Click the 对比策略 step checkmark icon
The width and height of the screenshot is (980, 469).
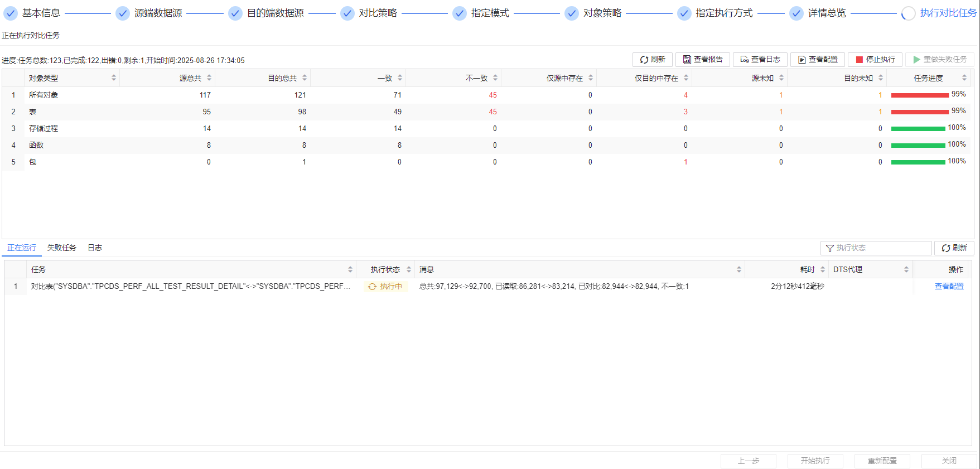(x=347, y=13)
